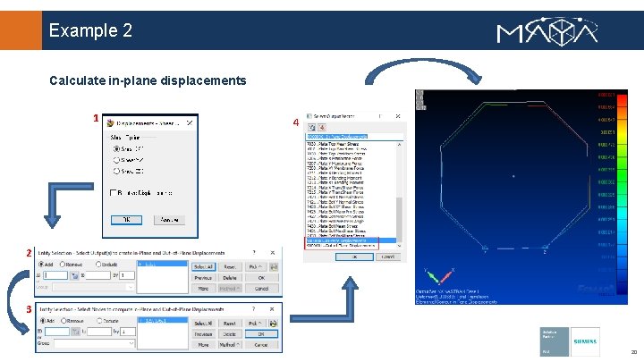Open the Pick menu in Select Nodes dialog
The height and width of the screenshot is (362, 644).
pos(255,323)
